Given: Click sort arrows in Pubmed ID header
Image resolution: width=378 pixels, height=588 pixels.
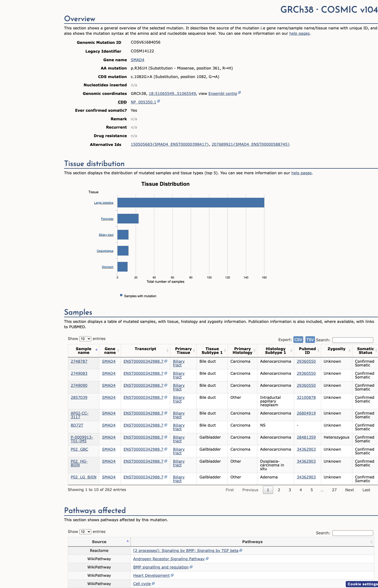Looking at the screenshot, I should click(318, 351).
